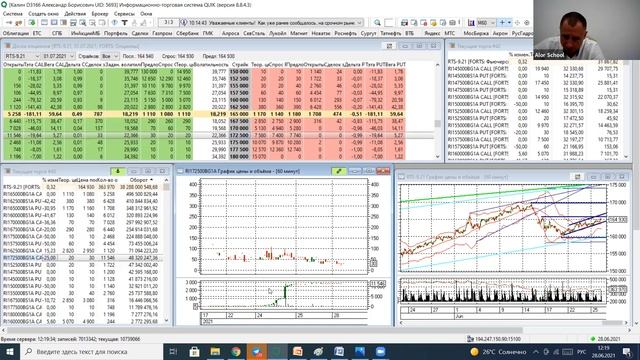Switch to the Газпром tab
The height and width of the screenshot is (360, 640).
(162, 33)
